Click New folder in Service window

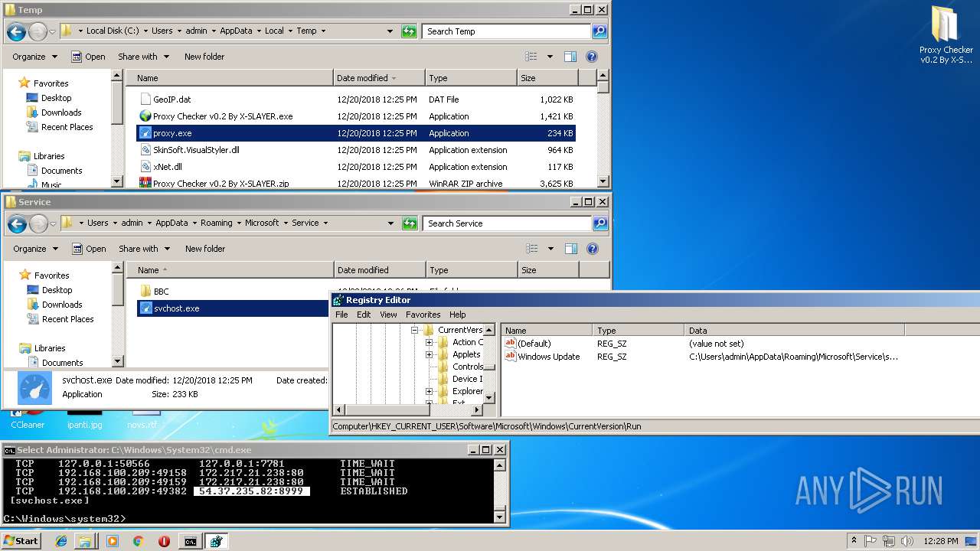[x=205, y=249]
